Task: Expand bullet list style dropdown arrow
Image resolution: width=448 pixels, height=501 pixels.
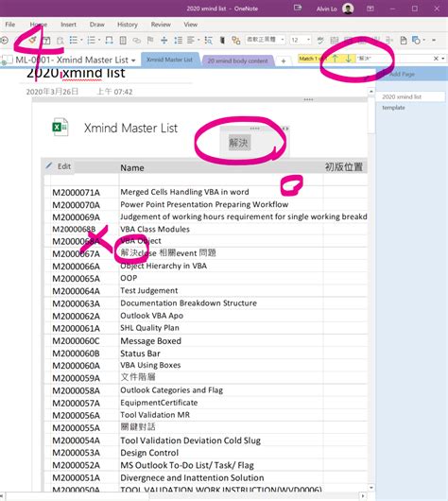Action: [81, 40]
